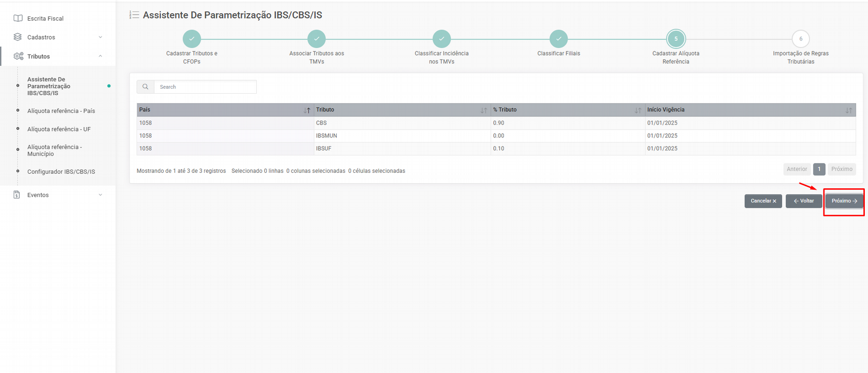The width and height of the screenshot is (868, 373).
Task: Click the Eventos document icon
Action: point(17,195)
